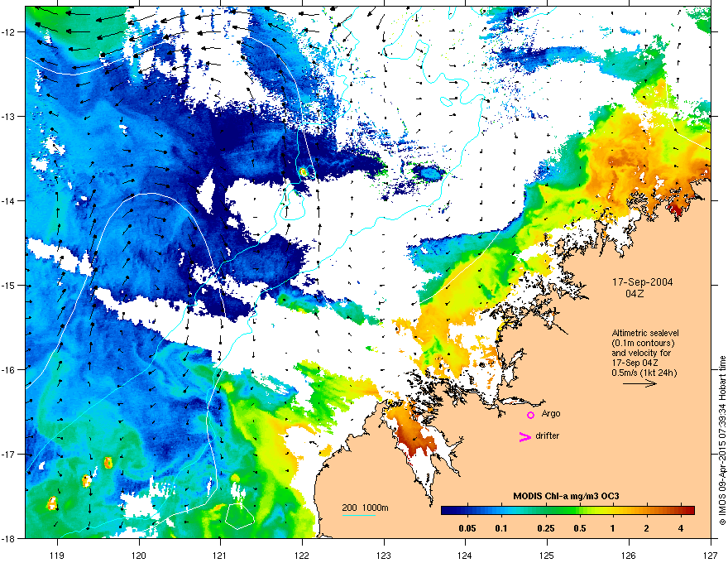Click the -13 latitude axis label
728x563 pixels.
click(8, 117)
